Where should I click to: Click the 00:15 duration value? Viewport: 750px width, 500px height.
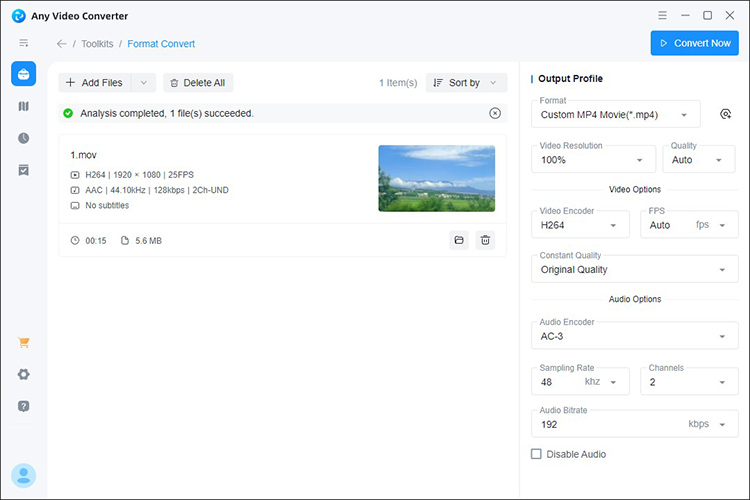click(96, 241)
